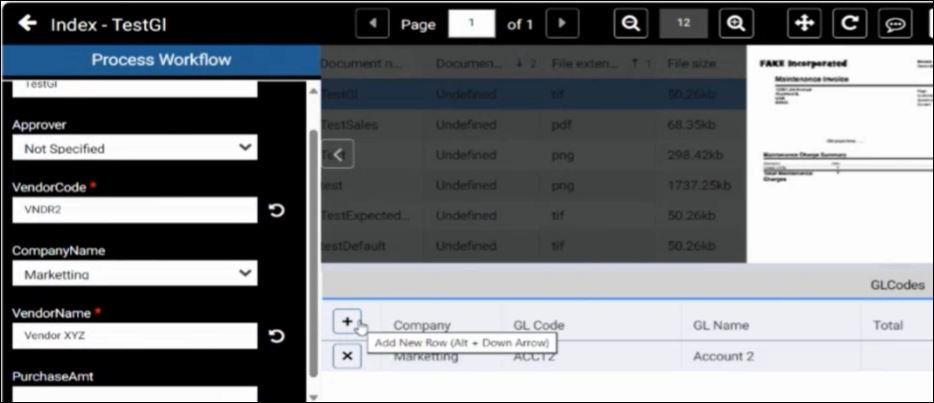Click the workflow panel vertical scrollbar
Screen dimensions: 934x403
pos(314,250)
